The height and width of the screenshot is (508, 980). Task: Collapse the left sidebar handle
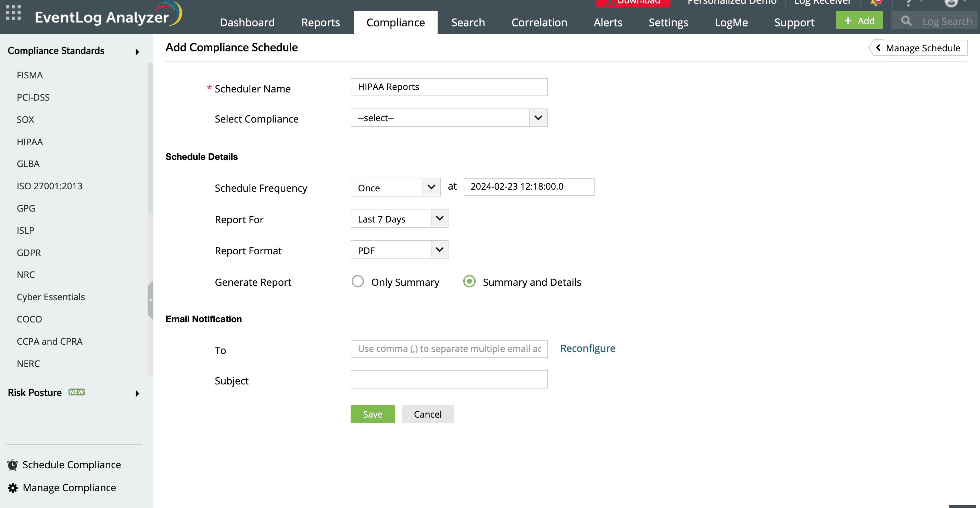point(150,300)
